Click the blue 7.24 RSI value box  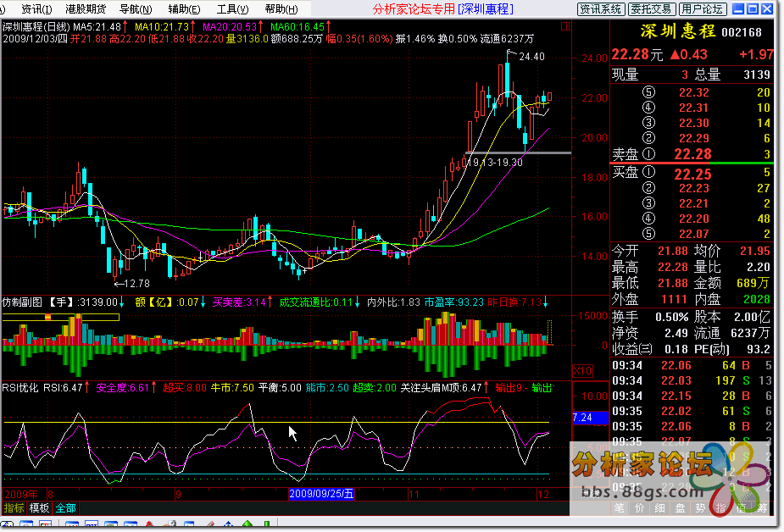coord(590,418)
